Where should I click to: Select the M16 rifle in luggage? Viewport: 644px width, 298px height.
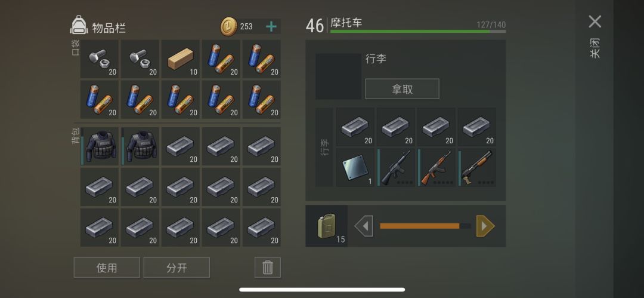tap(396, 168)
